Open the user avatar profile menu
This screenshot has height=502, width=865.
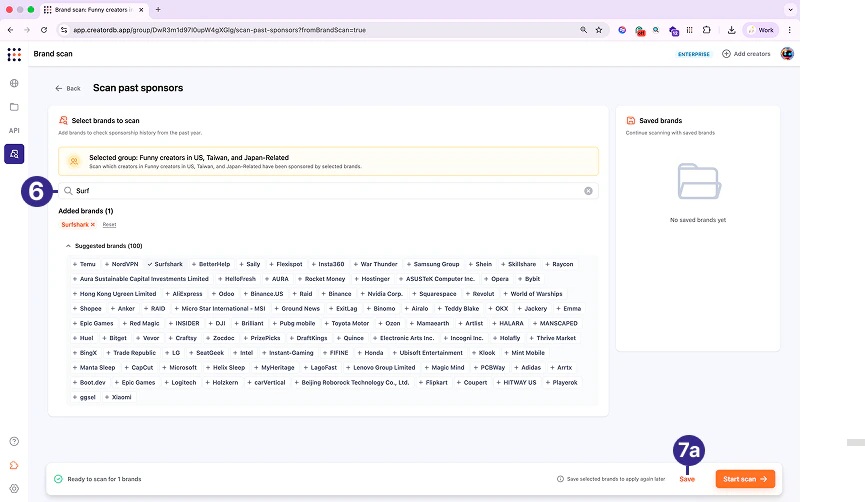787,54
